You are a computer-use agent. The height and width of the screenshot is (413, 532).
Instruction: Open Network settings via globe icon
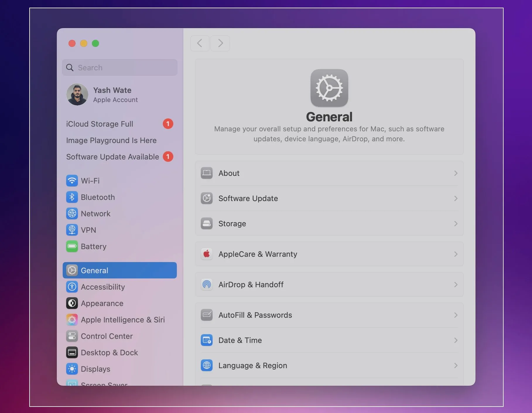(x=72, y=213)
